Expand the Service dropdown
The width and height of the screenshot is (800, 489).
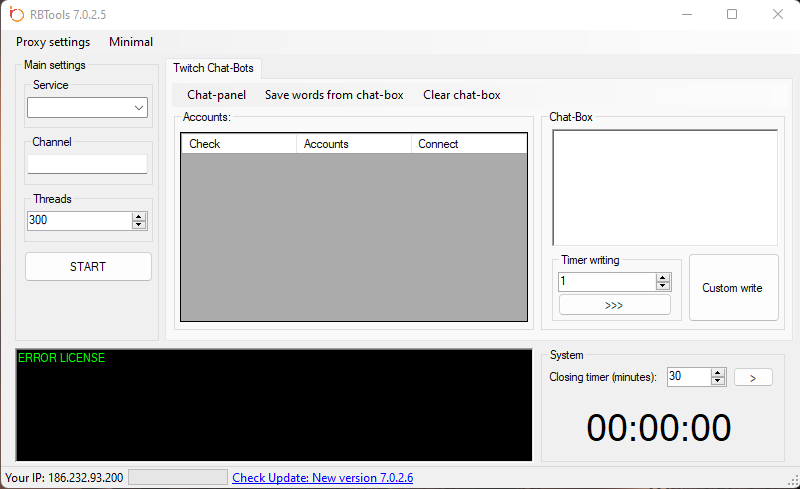coord(139,108)
